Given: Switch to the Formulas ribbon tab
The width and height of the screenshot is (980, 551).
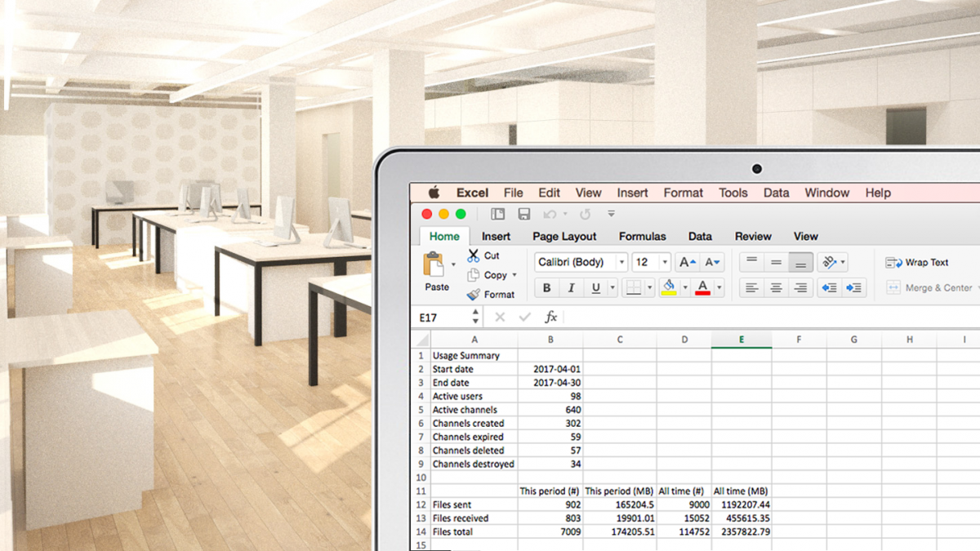Looking at the screenshot, I should pos(642,237).
